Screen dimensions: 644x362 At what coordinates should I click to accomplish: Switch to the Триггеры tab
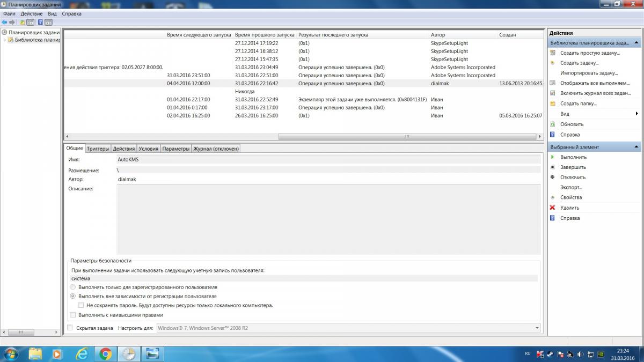pos(98,149)
